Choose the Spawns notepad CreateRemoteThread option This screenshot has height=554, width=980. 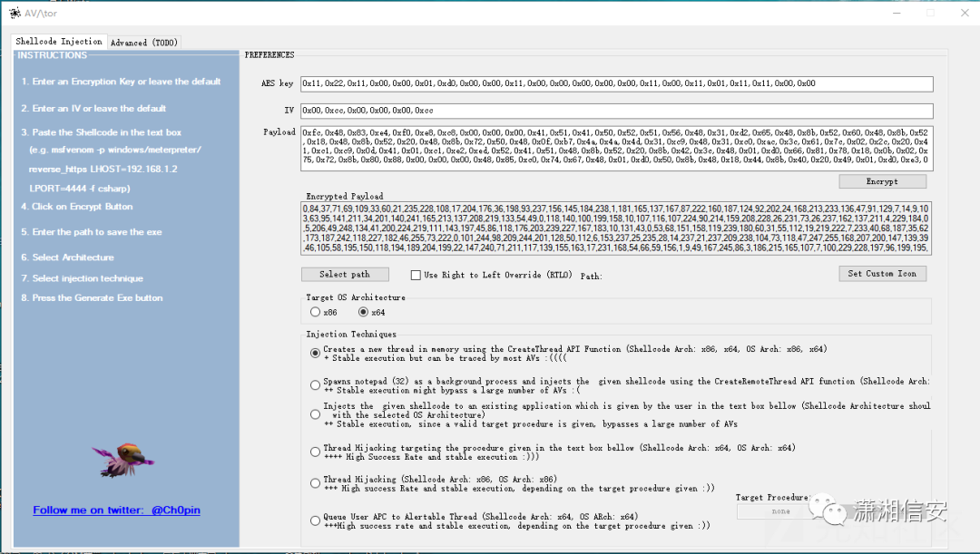tap(315, 384)
